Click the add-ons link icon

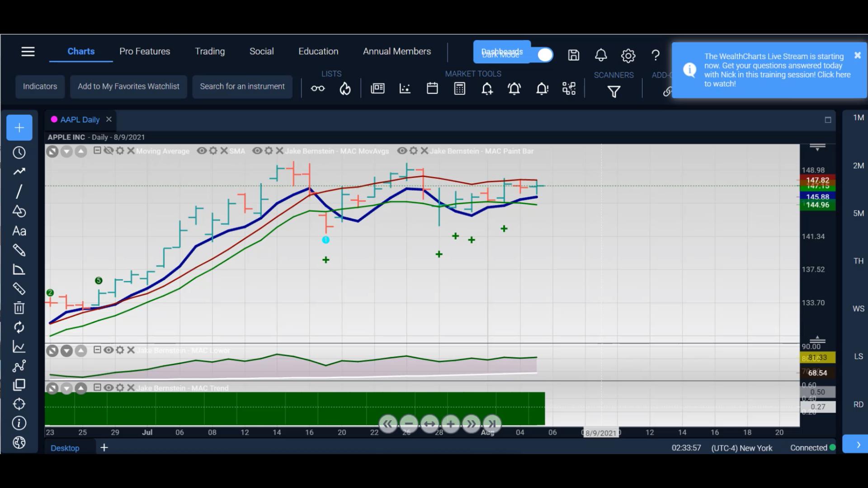(667, 92)
